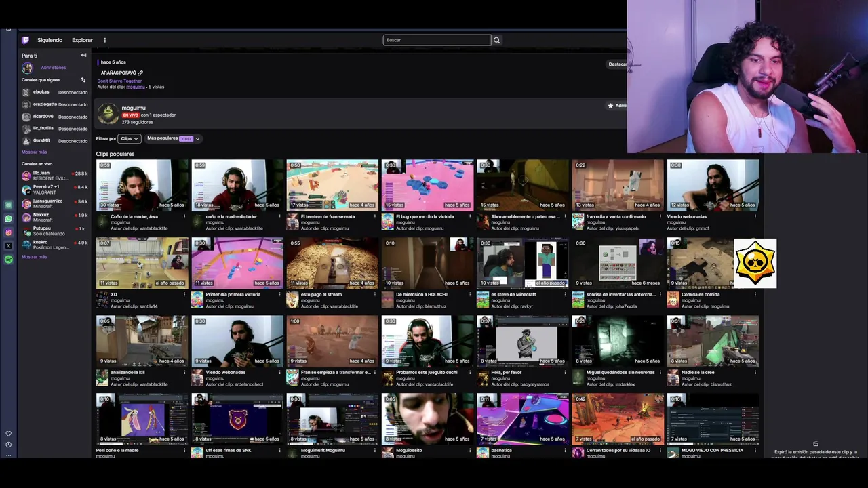Open the green ChatGPT-style icon in the browser sidebar
The width and height of the screenshot is (868, 488).
8,205
